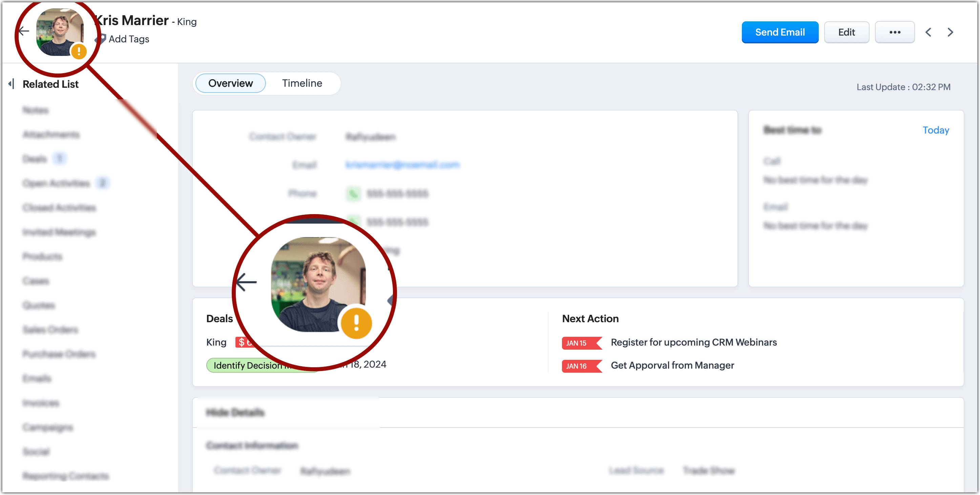Click the green phone call icon

(353, 194)
